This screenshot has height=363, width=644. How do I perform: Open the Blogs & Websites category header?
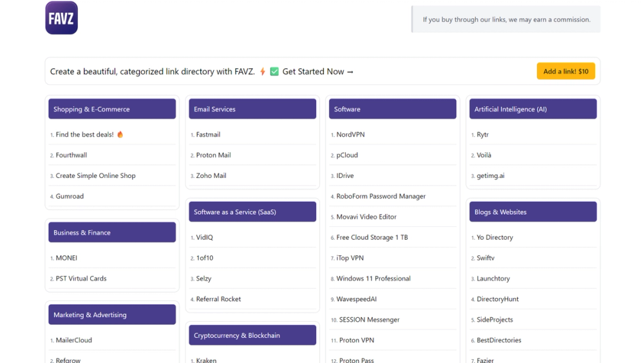coord(533,211)
